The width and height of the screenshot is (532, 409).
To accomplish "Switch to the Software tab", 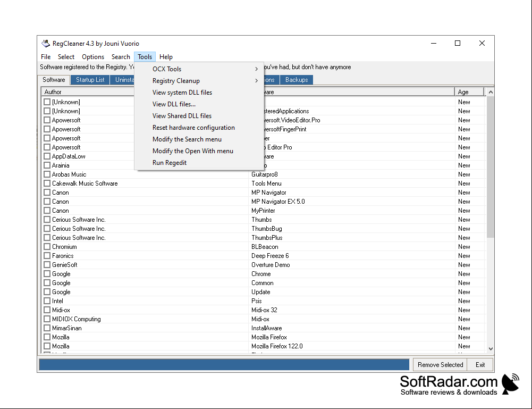I will [54, 80].
